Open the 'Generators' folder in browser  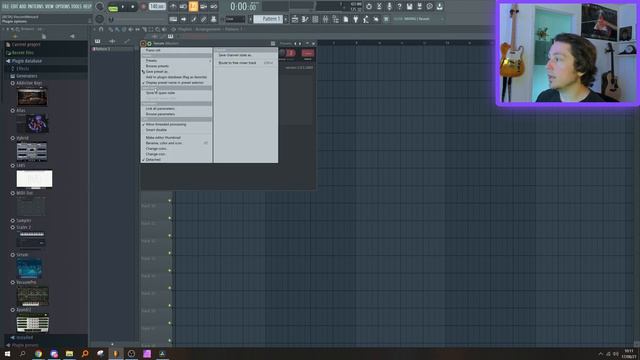(27, 76)
